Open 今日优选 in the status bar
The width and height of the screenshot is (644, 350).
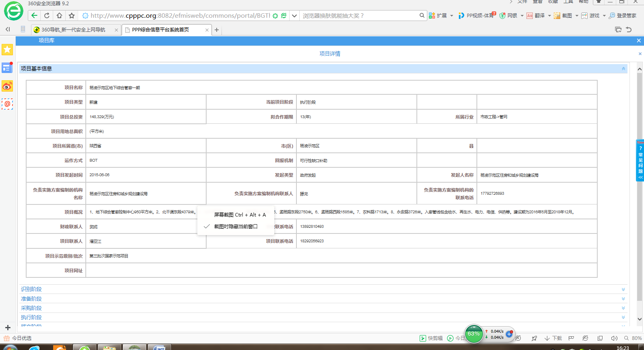click(18, 338)
